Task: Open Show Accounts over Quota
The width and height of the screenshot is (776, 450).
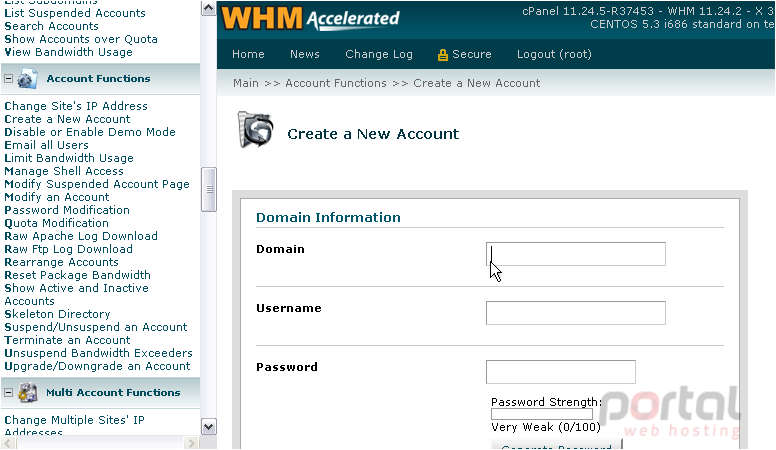Action: point(81,39)
